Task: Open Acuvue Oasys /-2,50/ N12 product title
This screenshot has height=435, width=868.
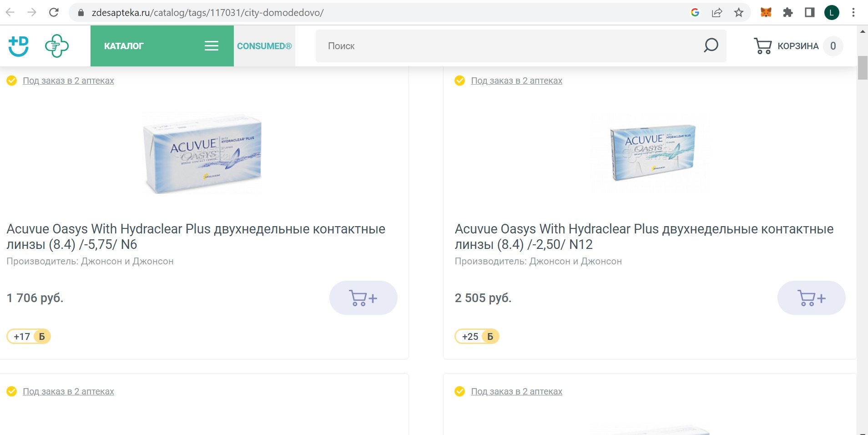Action: [x=644, y=237]
